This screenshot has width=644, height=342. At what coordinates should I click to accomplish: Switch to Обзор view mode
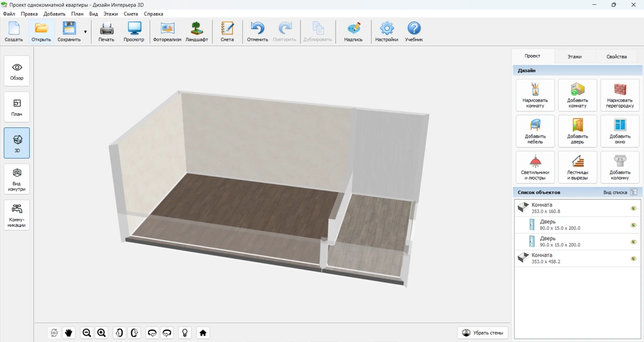(17, 71)
